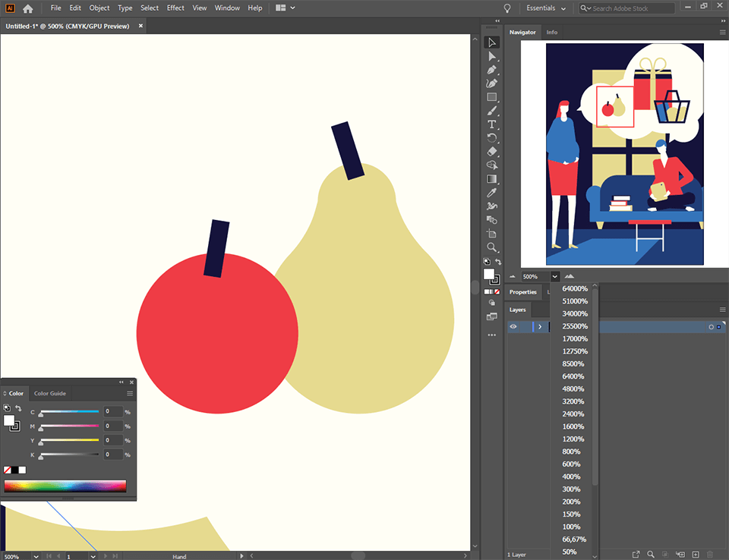Select 600% from the zoom list

[570, 464]
